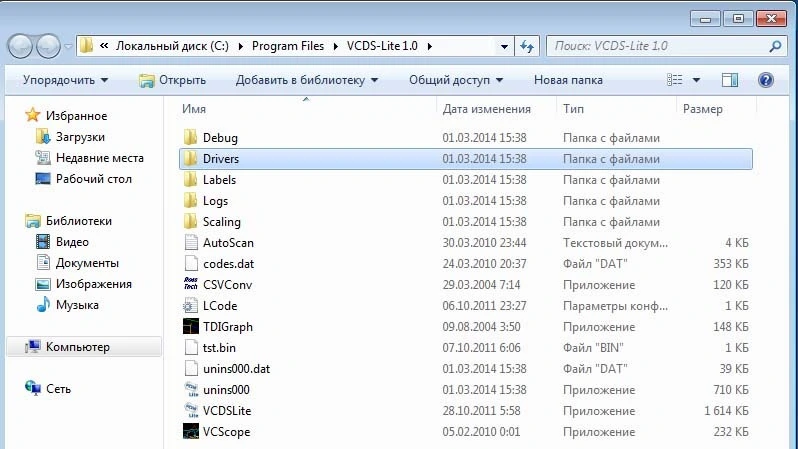
Task: Select the CSVConv Ross-Tech application icon
Action: [x=191, y=284]
